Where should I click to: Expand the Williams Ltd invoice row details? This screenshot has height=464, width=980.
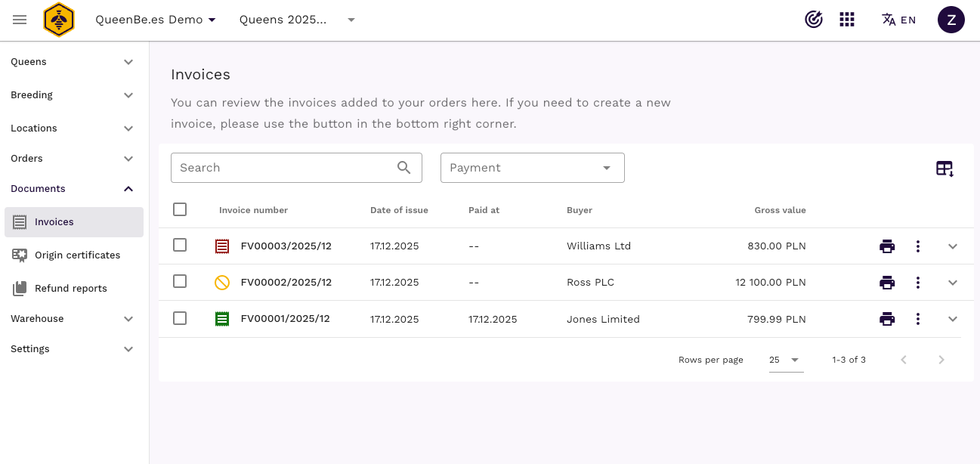952,246
